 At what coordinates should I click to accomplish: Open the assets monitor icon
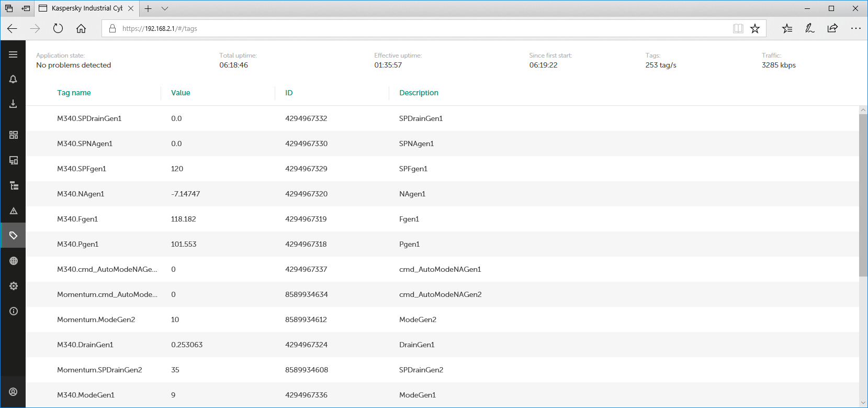[13, 160]
